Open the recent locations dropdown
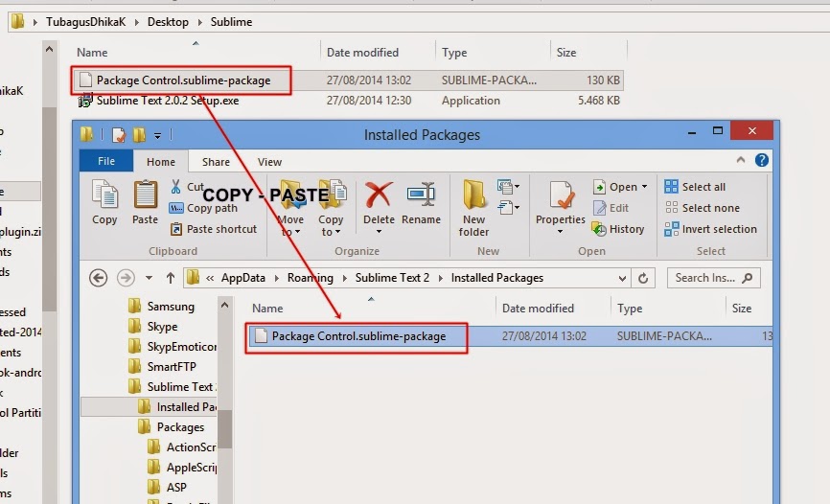This screenshot has width=830, height=504. (149, 278)
